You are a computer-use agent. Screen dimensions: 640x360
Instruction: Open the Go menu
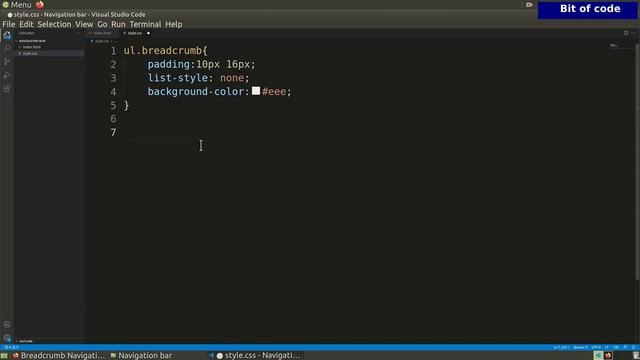pyautogui.click(x=102, y=24)
